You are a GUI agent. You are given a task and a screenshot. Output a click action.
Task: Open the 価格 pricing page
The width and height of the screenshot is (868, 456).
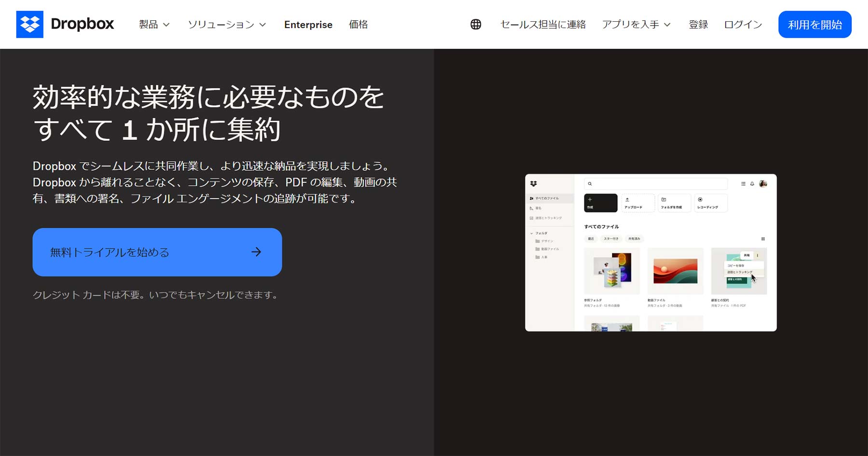358,25
